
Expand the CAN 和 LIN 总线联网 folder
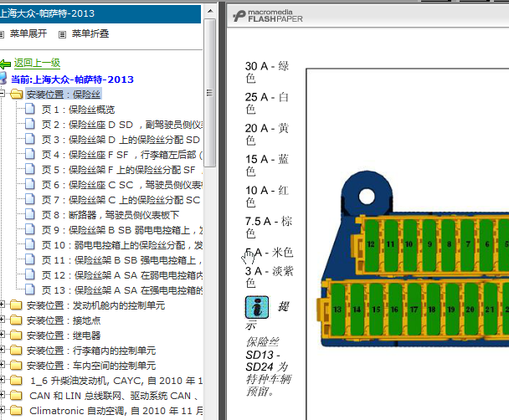tap(2, 395)
